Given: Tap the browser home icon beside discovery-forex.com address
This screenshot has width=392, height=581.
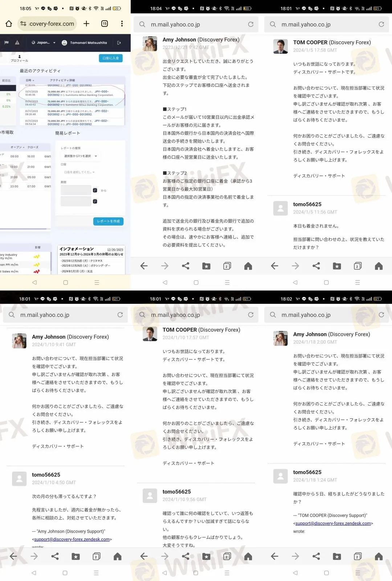Looking at the screenshot, I should (x=9, y=24).
